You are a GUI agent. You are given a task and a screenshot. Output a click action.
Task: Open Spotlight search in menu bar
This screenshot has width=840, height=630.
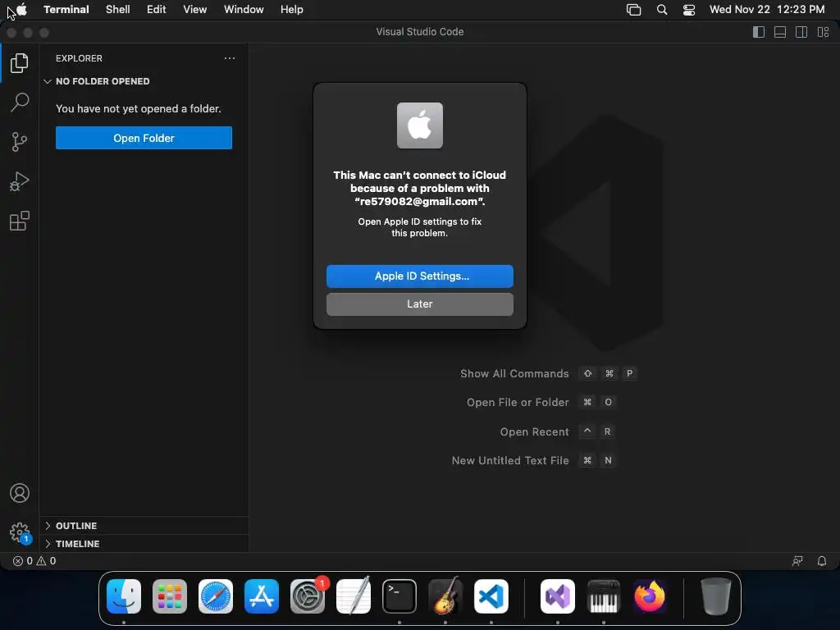click(x=662, y=10)
